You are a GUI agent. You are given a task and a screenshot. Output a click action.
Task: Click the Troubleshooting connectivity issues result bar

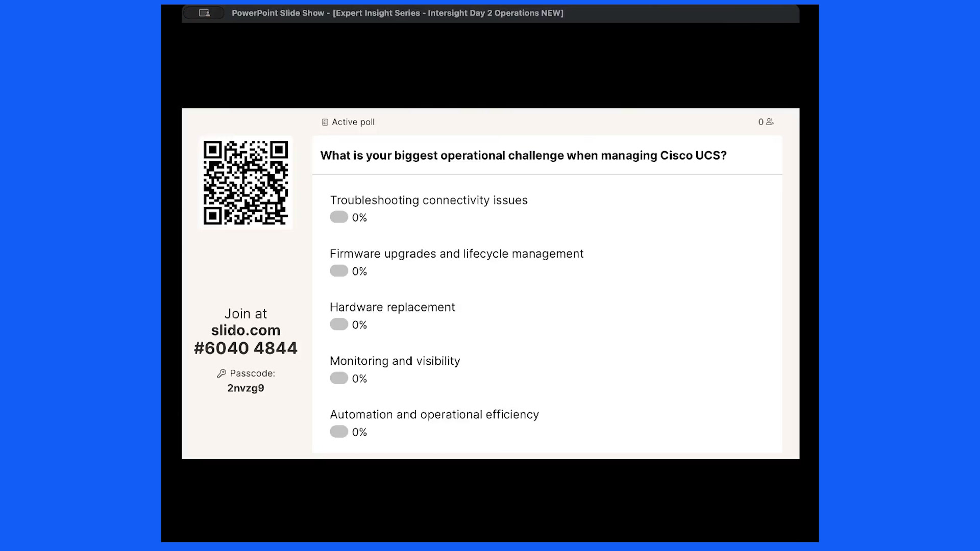[x=339, y=217]
